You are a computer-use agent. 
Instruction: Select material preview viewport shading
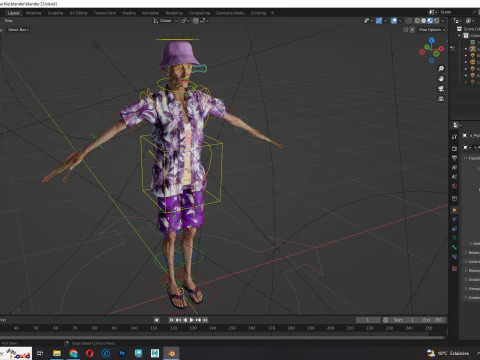coord(430,21)
